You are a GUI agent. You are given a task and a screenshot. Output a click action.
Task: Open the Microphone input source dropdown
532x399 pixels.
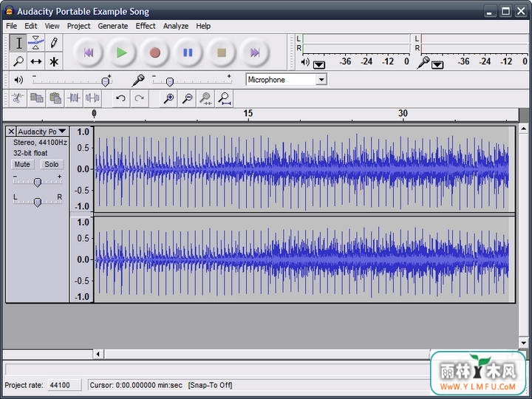pos(321,80)
